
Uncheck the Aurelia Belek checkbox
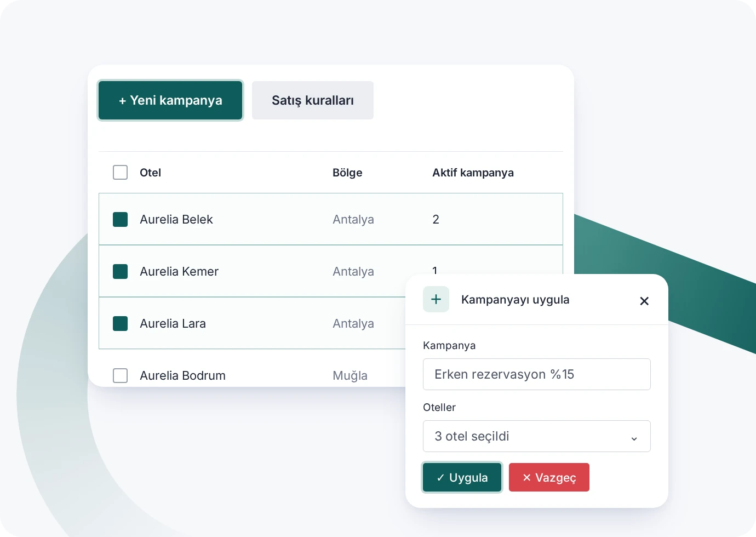120,219
